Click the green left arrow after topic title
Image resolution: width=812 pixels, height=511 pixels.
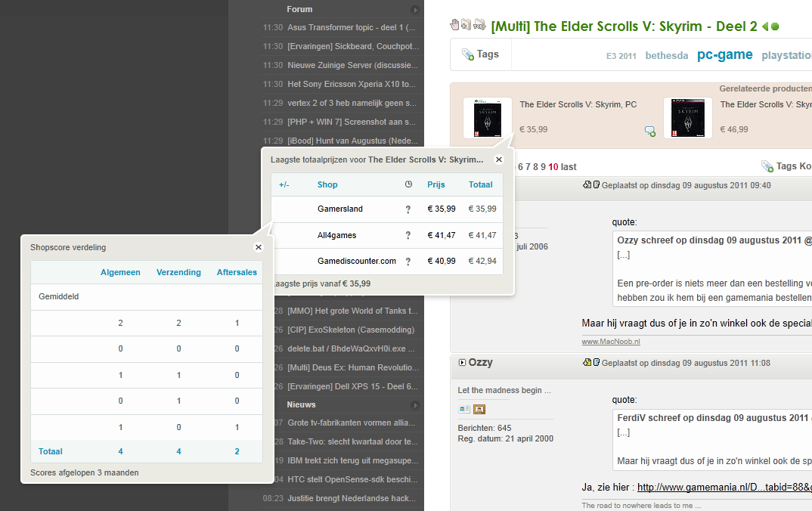(x=765, y=26)
